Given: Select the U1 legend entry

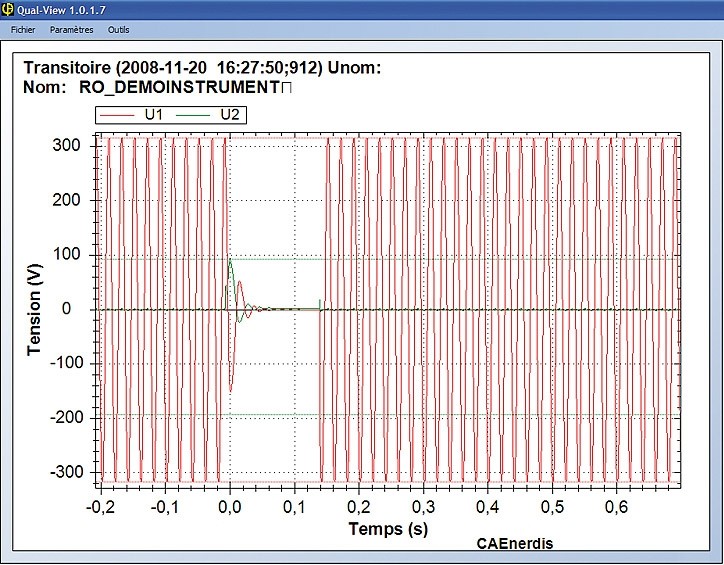Looking at the screenshot, I should (132, 115).
